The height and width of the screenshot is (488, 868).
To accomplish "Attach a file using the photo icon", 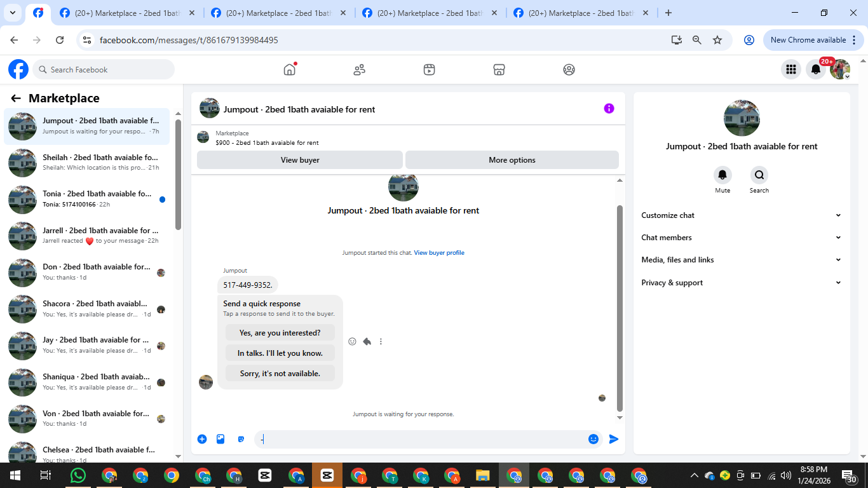I will point(220,439).
